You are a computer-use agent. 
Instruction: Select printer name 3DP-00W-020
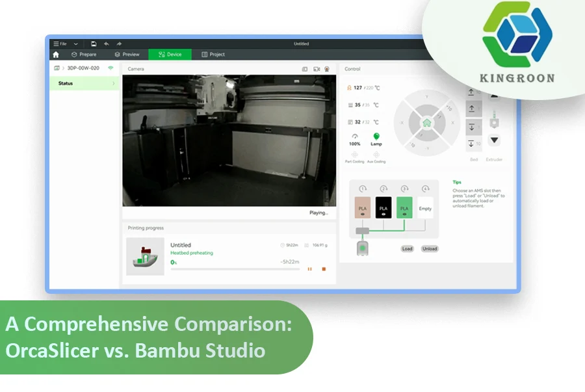coord(83,68)
